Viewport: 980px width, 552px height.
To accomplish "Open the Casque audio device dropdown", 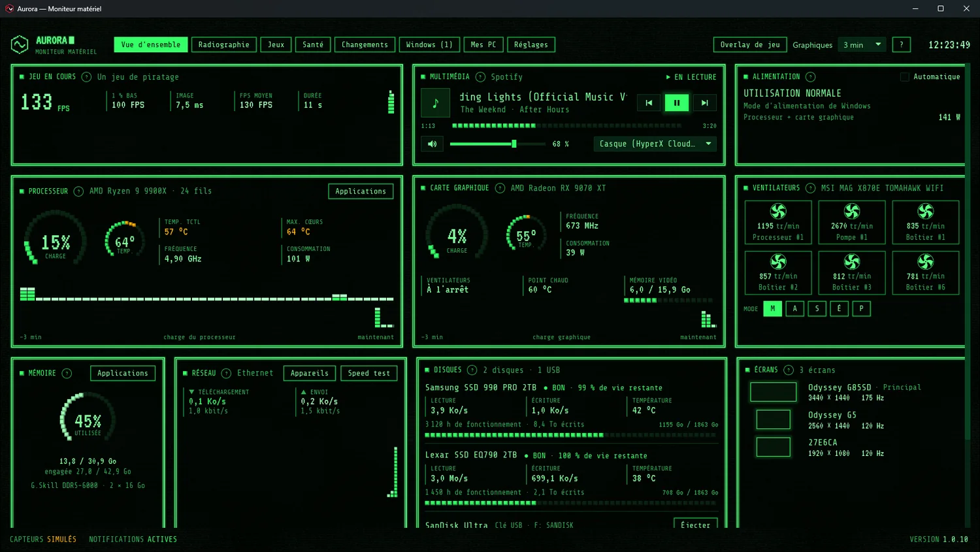I will tap(655, 144).
